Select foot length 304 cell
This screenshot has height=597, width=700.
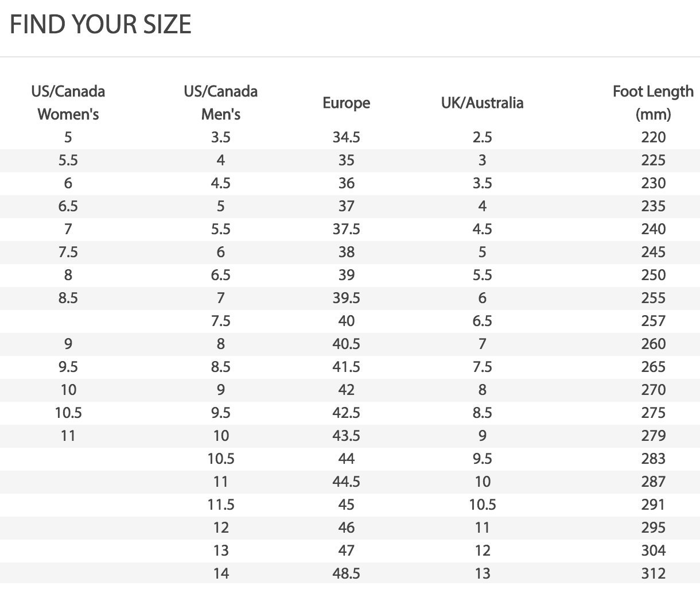coord(653,551)
